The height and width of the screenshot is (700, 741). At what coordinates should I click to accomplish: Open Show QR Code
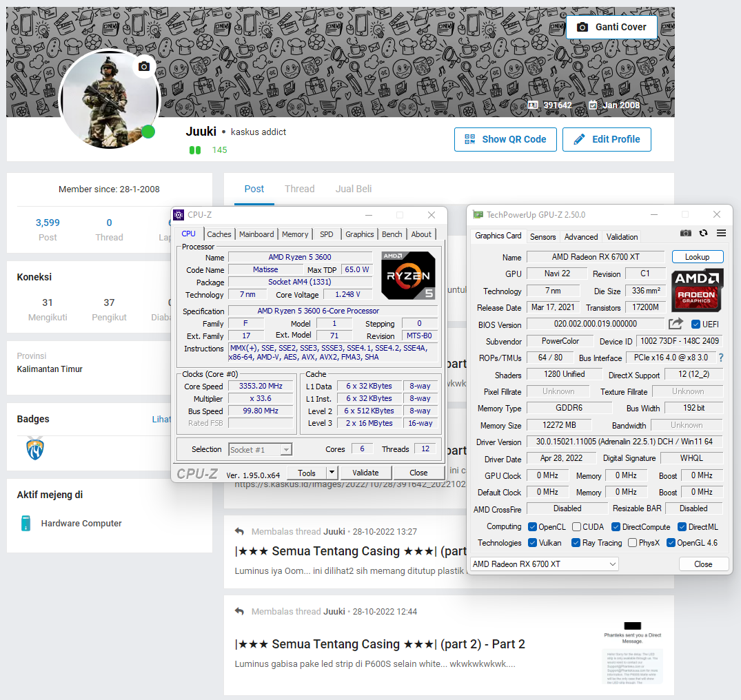pyautogui.click(x=505, y=139)
